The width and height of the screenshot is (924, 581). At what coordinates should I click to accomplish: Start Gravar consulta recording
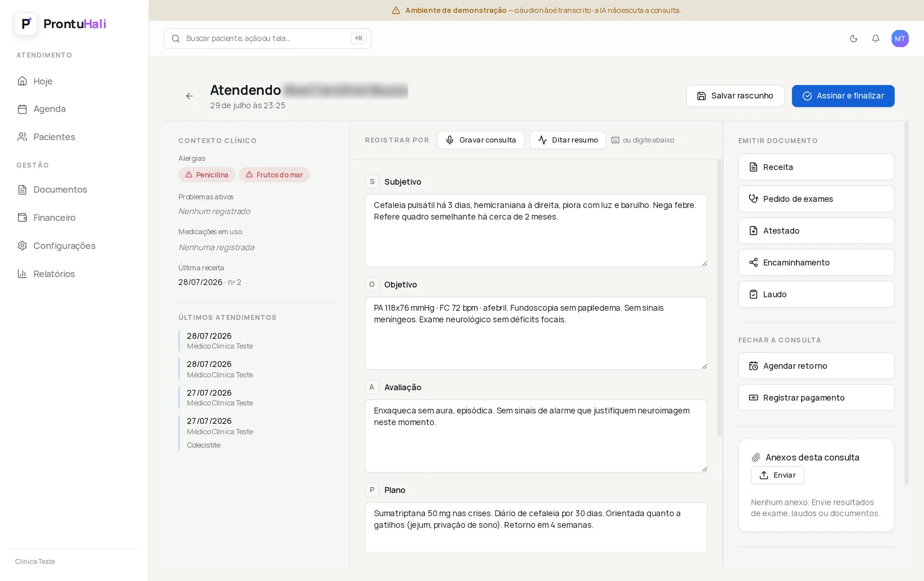480,140
